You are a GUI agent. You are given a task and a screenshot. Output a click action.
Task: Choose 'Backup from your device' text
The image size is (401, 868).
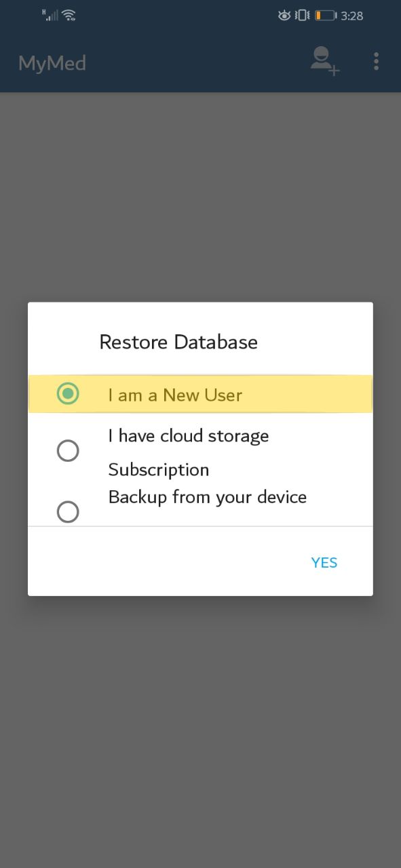click(x=208, y=497)
